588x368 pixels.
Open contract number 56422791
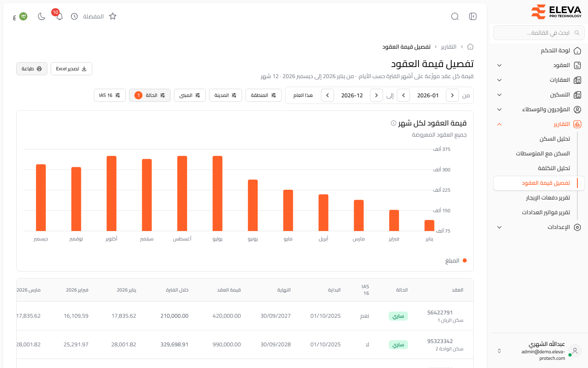440,312
